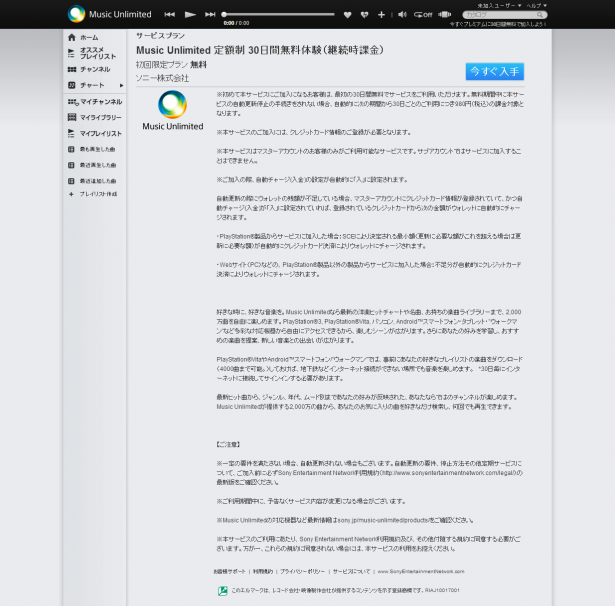This screenshot has width=615, height=606.
Task: Open the recently played songs playlist
Action: click(98, 165)
